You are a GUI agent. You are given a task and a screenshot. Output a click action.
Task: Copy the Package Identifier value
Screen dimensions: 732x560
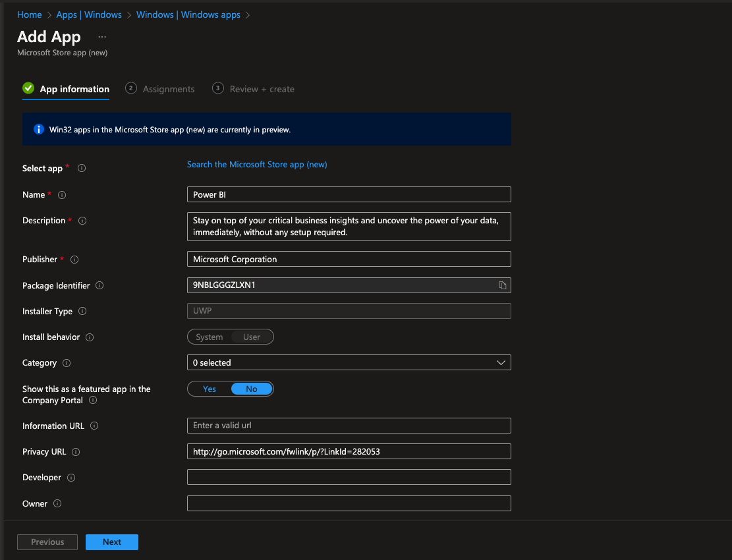(x=502, y=285)
